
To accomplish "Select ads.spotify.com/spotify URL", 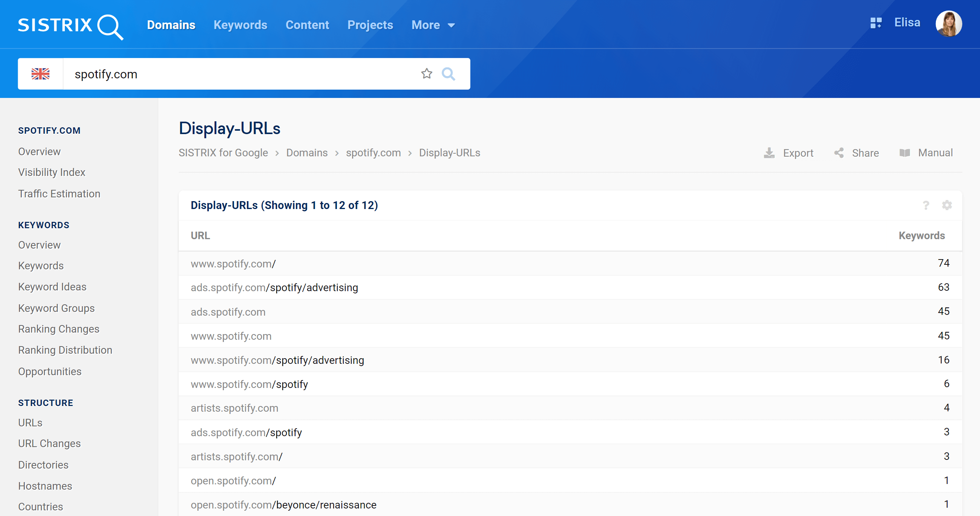I will [246, 433].
